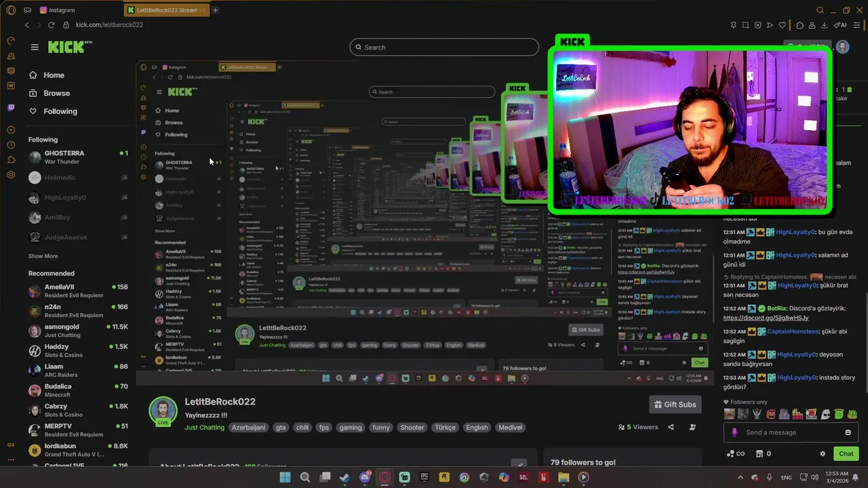Viewport: 868px width, 488px height.
Task: Click the snapshot icon in the address bar
Action: [745, 25]
